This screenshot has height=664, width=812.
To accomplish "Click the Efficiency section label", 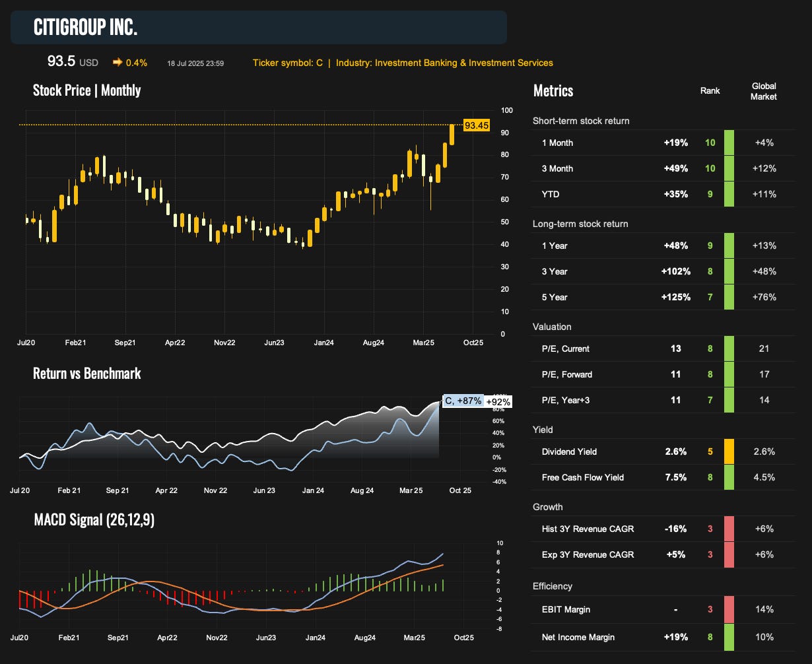I will [x=553, y=586].
